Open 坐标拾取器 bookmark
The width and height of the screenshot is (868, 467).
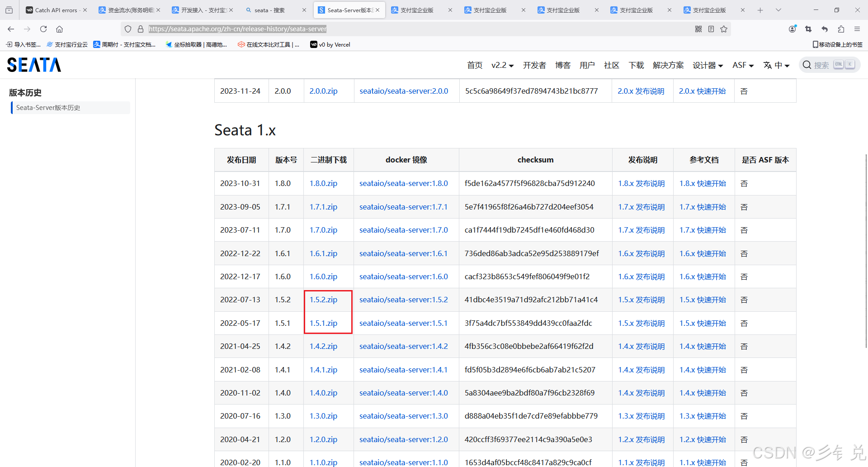point(196,44)
